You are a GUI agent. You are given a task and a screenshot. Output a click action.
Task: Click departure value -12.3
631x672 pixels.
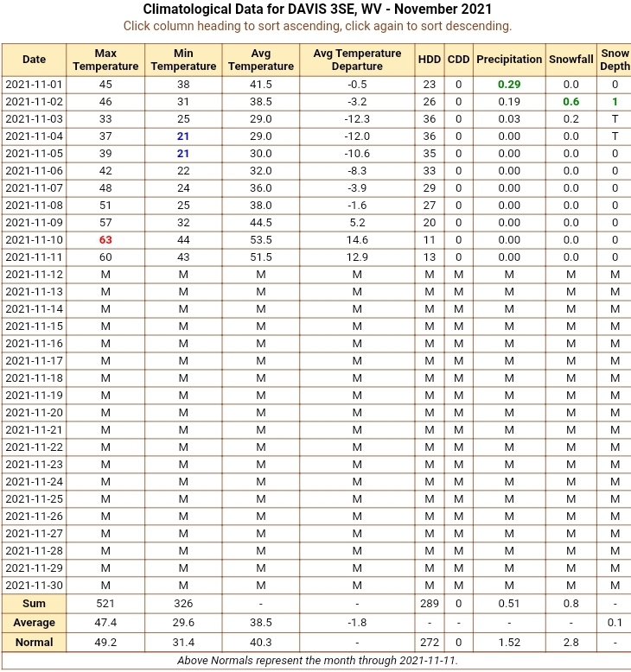click(357, 118)
